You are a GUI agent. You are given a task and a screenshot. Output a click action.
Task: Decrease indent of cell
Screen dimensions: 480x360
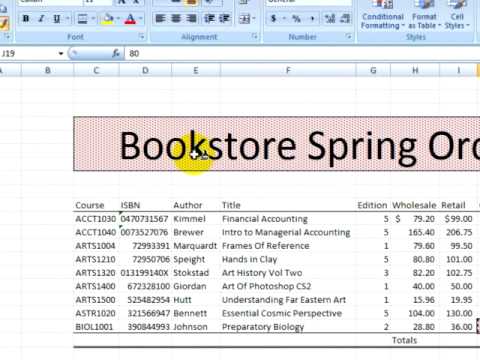tap(210, 18)
